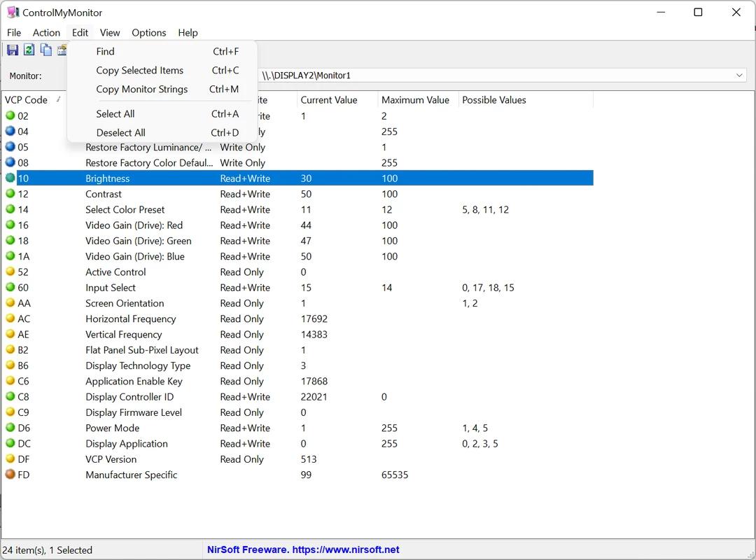
Task: Click the Video Gain (Drive): Blue name
Action: click(135, 257)
